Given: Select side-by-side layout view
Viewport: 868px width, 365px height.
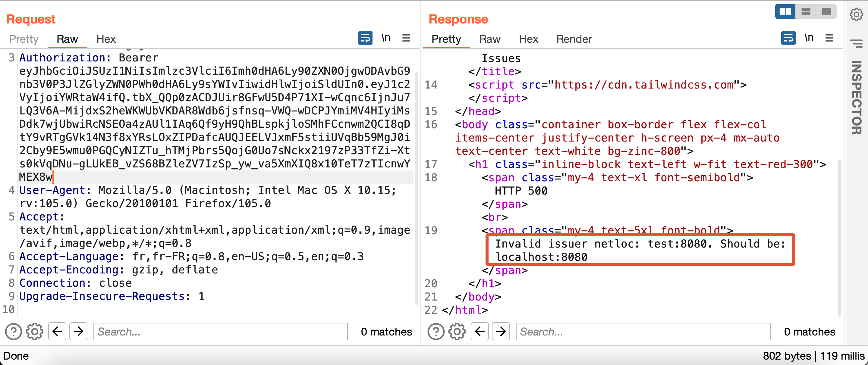Looking at the screenshot, I should click(785, 12).
